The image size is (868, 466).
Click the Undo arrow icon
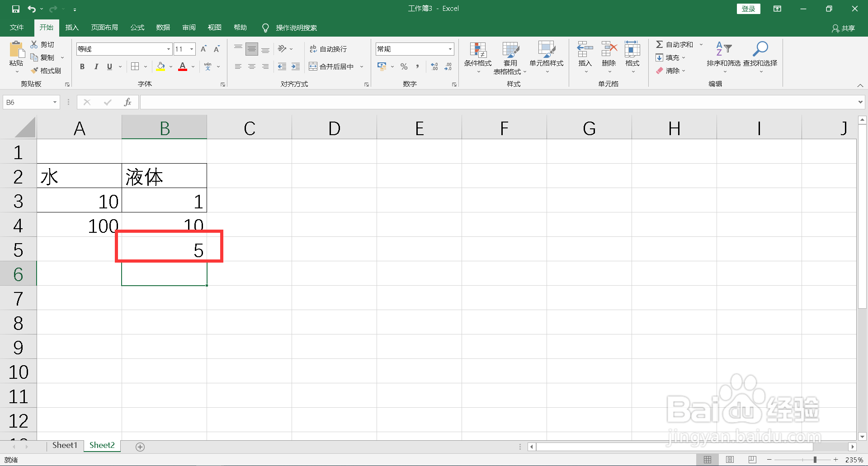[32, 9]
